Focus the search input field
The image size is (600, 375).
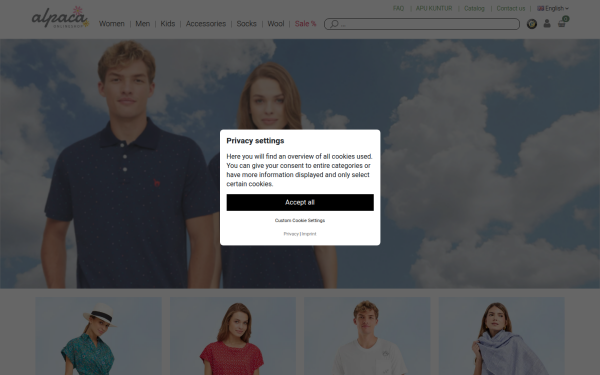click(422, 24)
